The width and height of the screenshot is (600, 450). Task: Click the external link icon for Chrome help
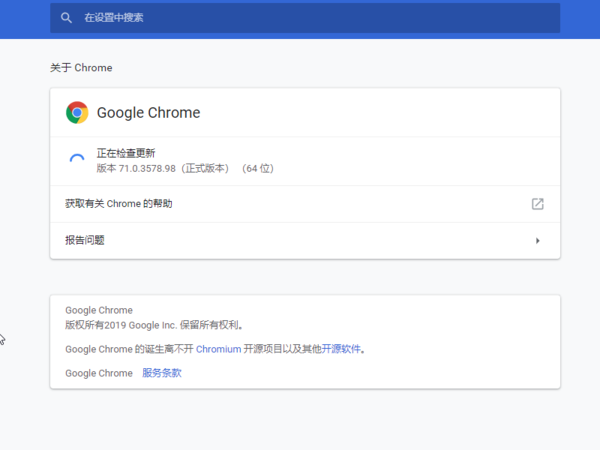click(x=537, y=204)
